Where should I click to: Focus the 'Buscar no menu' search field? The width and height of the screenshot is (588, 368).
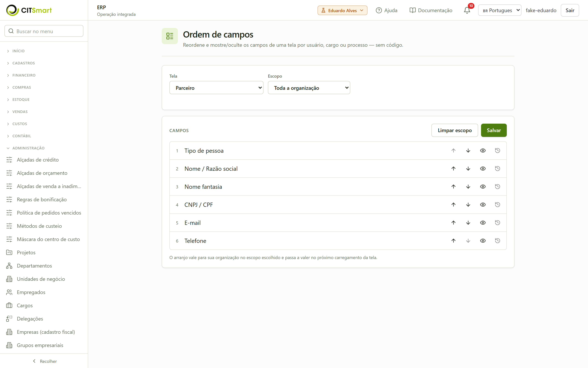pos(44,31)
